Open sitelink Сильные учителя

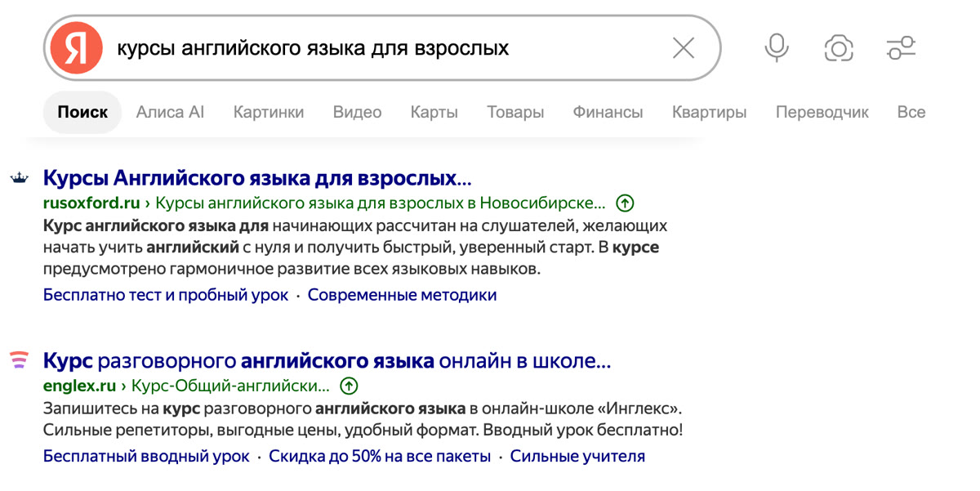click(577, 457)
